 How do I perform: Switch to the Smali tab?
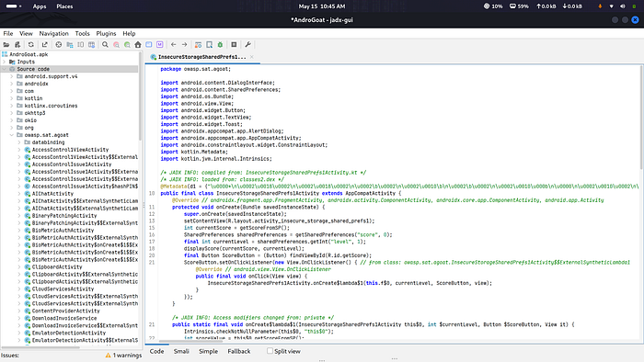181,351
